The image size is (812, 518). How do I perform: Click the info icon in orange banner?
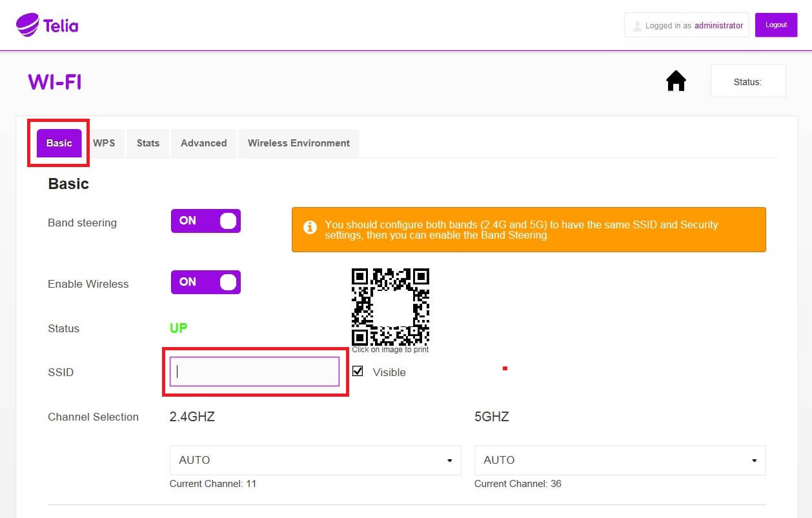point(310,228)
